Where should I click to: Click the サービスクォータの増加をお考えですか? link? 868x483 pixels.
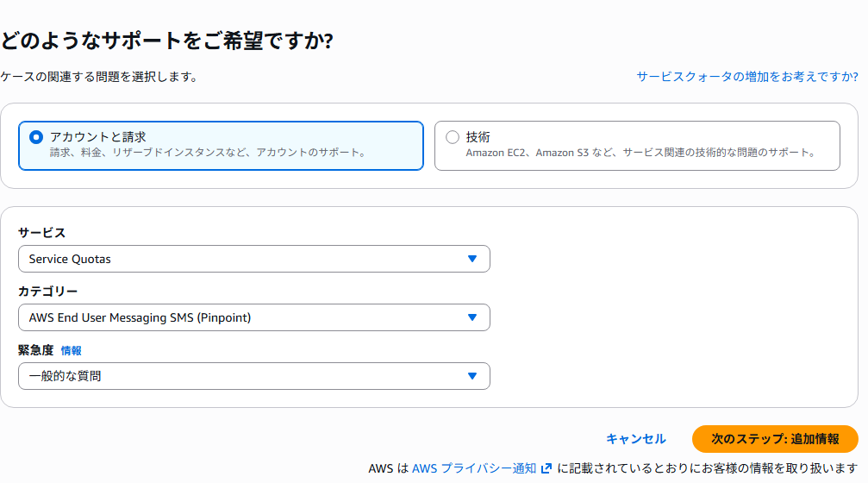click(747, 77)
